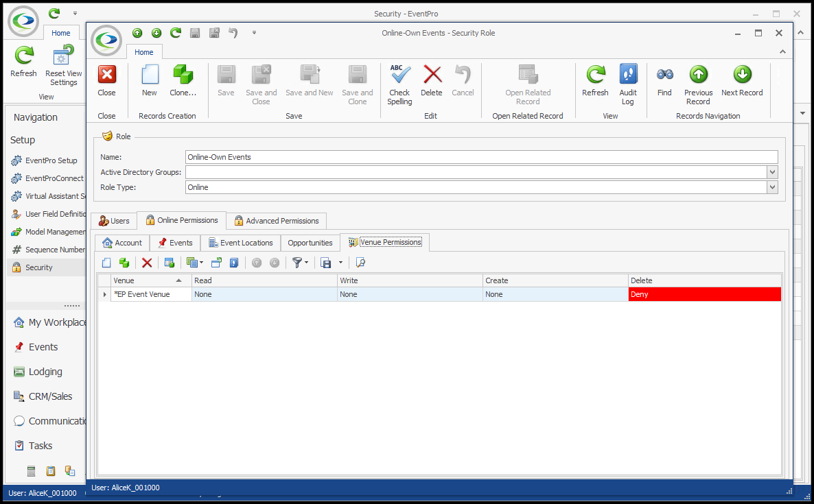Click the Refresh icon in the Security window
Screen dimensions: 814x504
pos(23,61)
